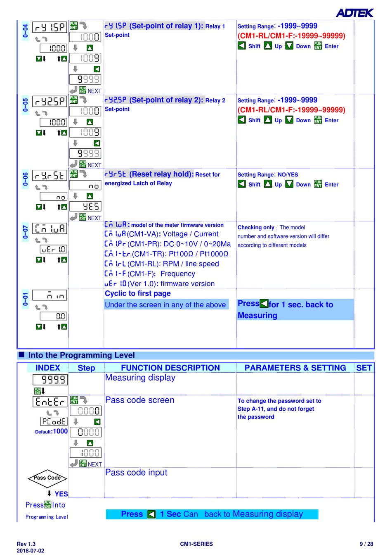
Task: Click the Shift arrow icon in the relay 2 Setting Range
Action: [242, 120]
